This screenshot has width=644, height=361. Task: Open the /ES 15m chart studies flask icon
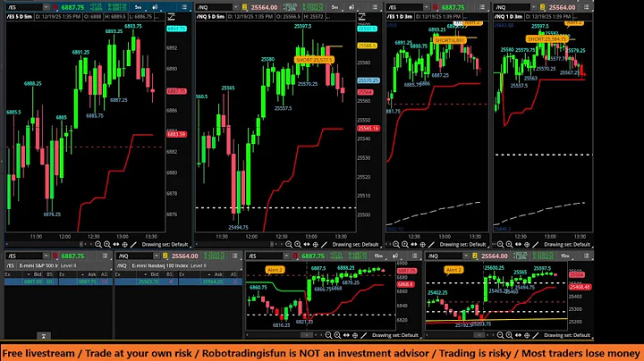coord(395,256)
